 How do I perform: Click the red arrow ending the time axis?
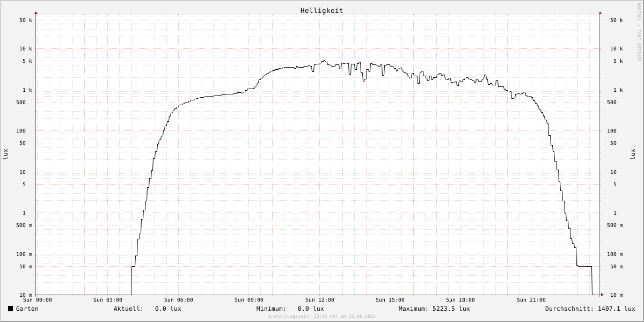coord(602,295)
